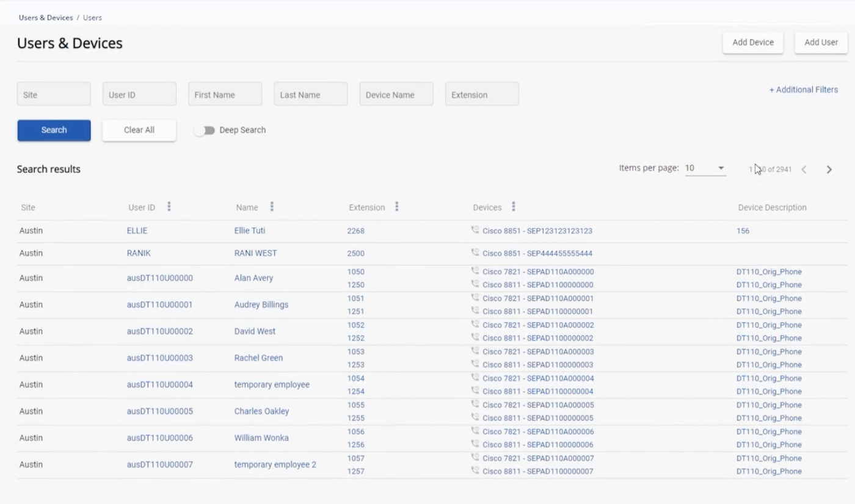Viewport: 855px width, 504px height.
Task: Open Name column options menu
Action: 272,207
